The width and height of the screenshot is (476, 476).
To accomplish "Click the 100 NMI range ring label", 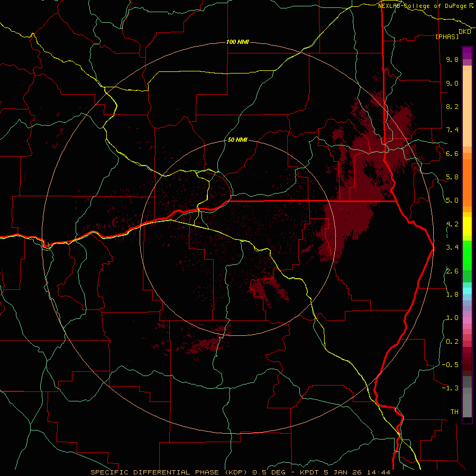I will click(x=237, y=42).
